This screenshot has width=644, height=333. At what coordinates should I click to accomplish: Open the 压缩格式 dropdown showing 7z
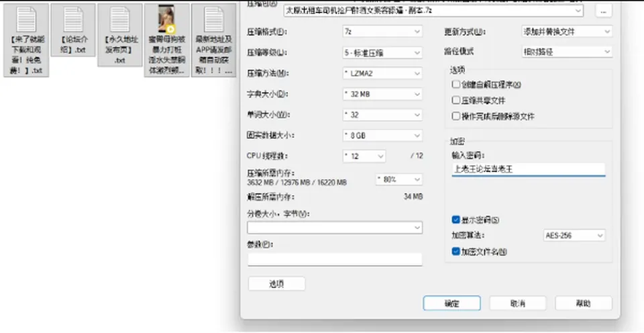coord(382,32)
